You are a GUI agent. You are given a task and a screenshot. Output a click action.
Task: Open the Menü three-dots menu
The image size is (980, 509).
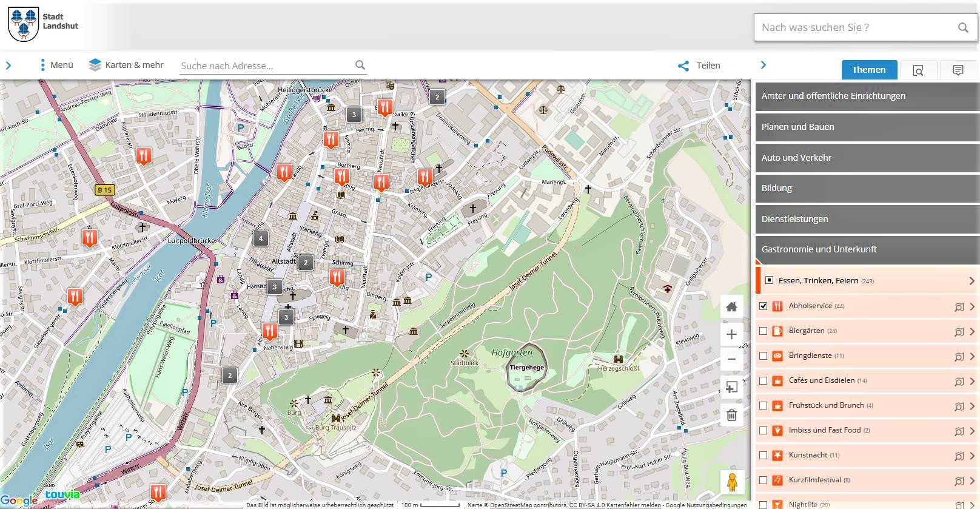click(x=56, y=65)
